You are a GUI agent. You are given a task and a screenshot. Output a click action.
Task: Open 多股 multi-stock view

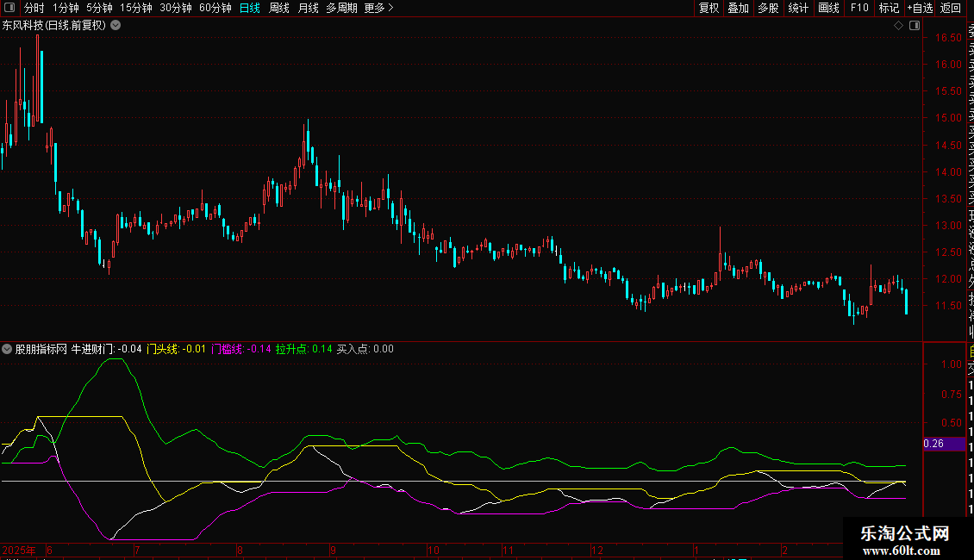tap(768, 8)
